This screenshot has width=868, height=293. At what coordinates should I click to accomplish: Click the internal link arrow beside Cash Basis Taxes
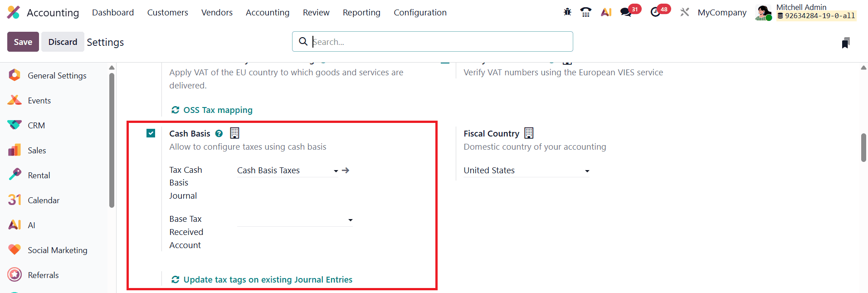click(346, 170)
